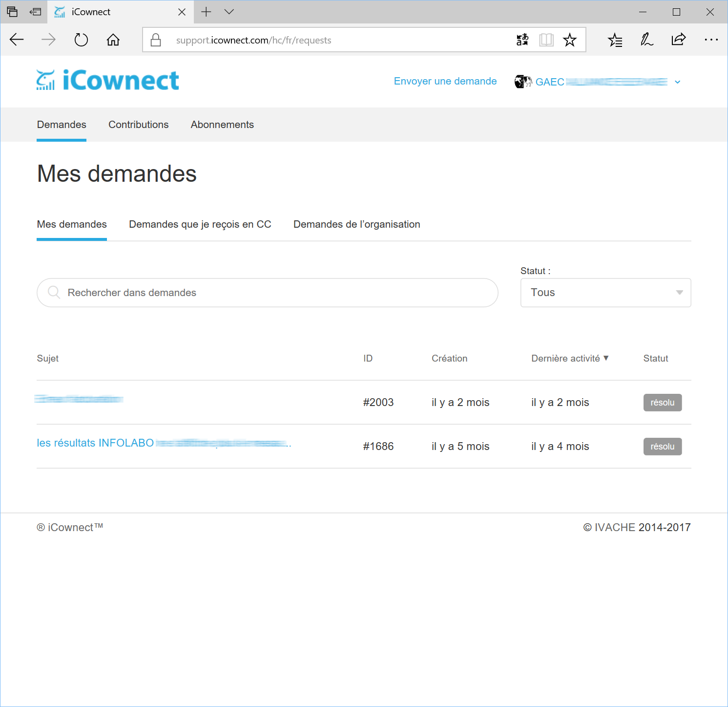728x707 pixels.
Task: Open the browser more options menu
Action: [711, 40]
